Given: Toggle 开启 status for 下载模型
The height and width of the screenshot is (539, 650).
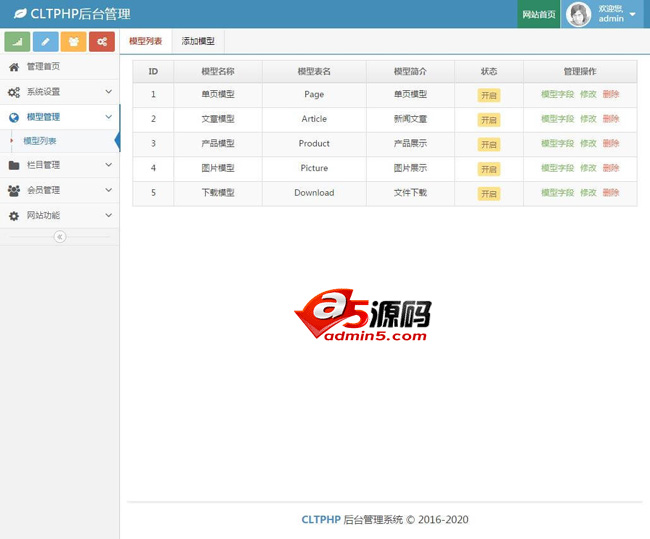Looking at the screenshot, I should coord(489,194).
